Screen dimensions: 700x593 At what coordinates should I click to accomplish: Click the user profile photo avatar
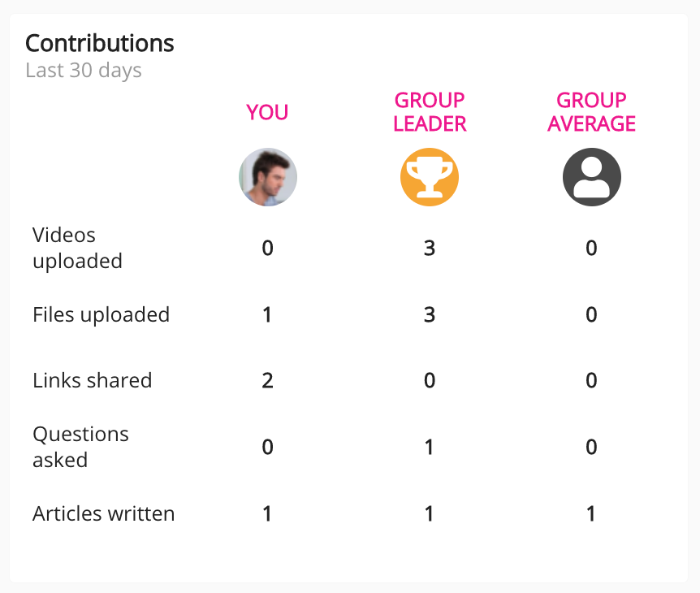(267, 177)
